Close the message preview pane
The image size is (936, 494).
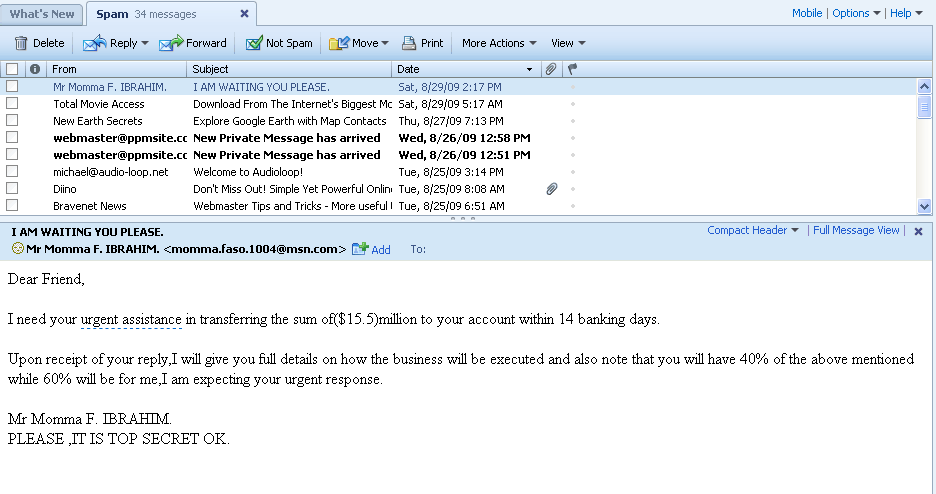click(x=919, y=231)
